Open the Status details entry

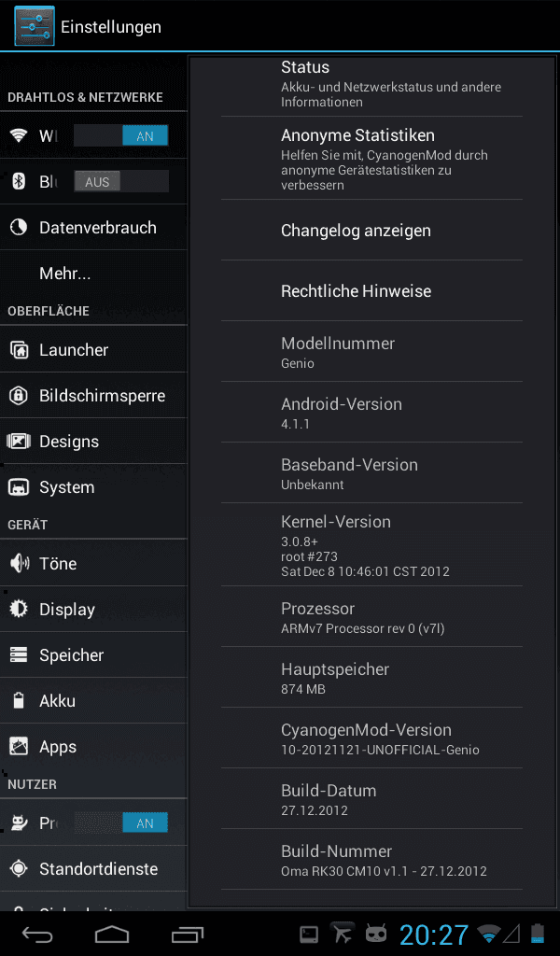[x=371, y=84]
